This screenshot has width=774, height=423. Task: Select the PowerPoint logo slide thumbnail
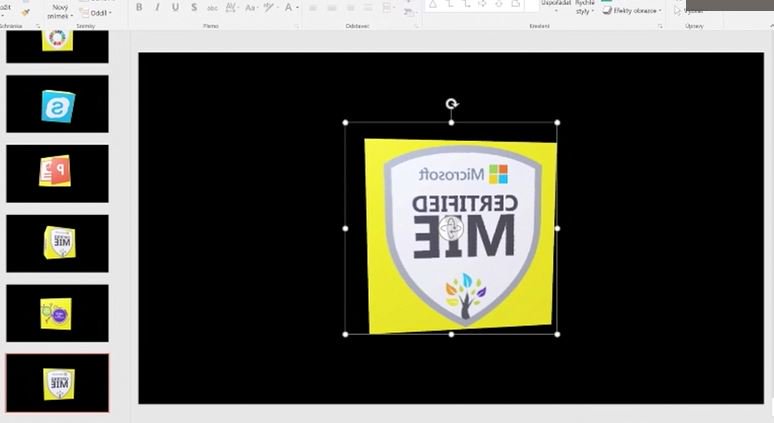[x=57, y=173]
